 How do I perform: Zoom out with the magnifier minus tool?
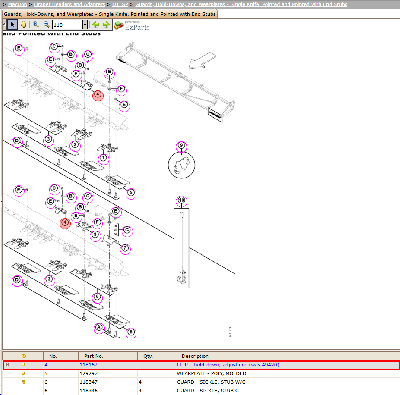tap(46, 25)
